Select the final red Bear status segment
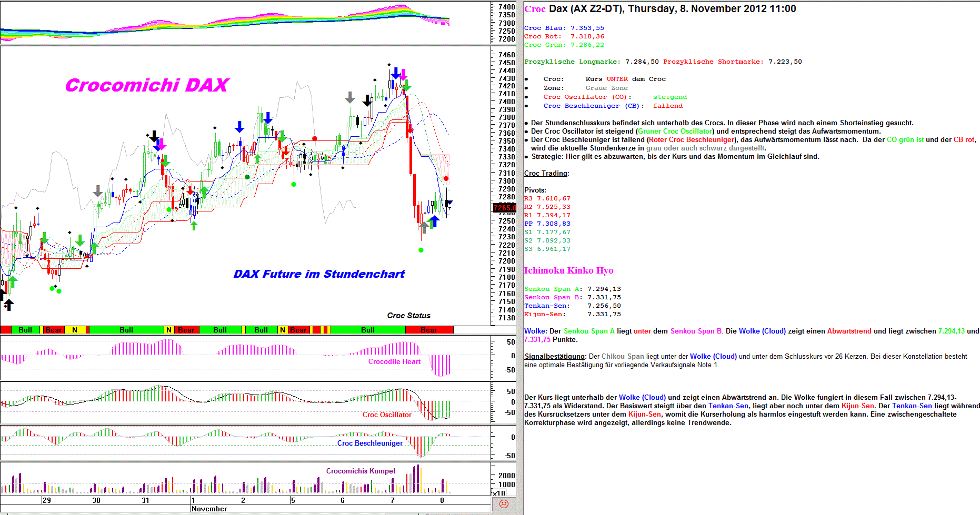The image size is (980, 515). tap(428, 330)
